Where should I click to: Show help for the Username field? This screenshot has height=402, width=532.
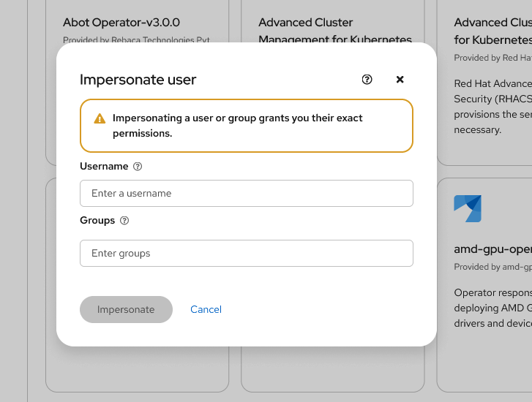point(138,167)
